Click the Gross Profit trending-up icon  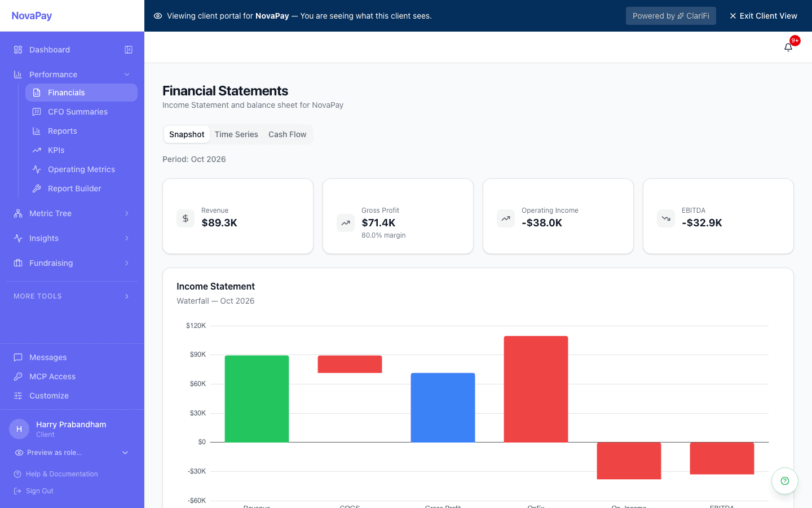pyautogui.click(x=346, y=223)
